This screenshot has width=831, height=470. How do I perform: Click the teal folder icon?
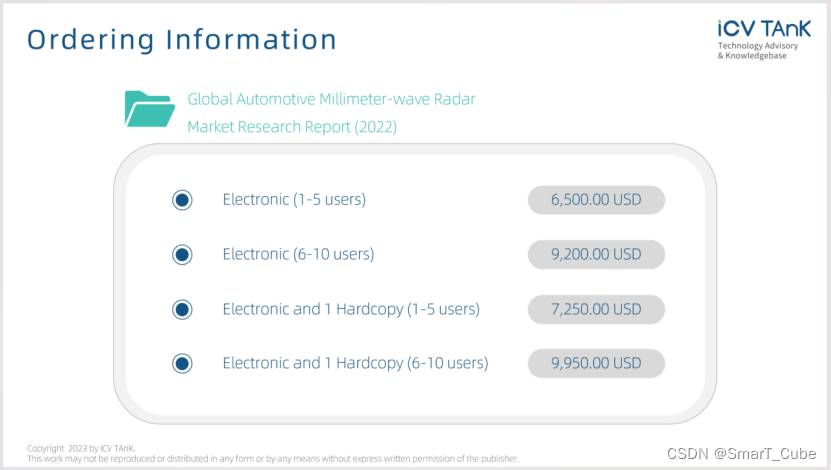[150, 109]
